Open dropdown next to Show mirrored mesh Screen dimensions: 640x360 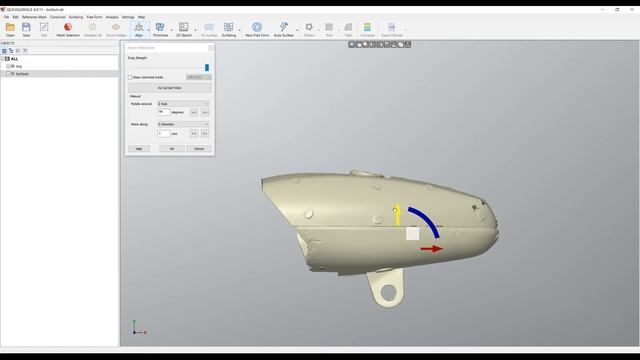pos(199,77)
